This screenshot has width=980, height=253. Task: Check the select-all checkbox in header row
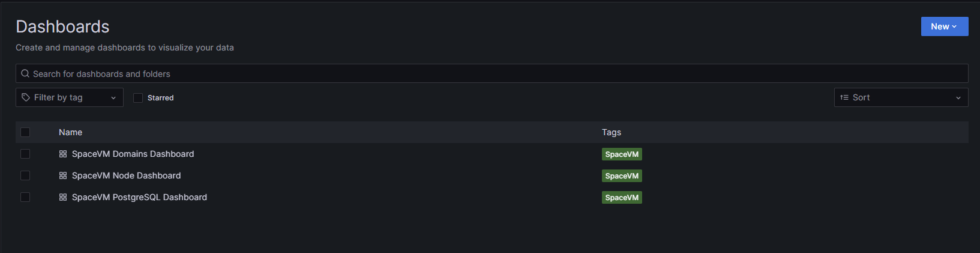[x=25, y=132]
